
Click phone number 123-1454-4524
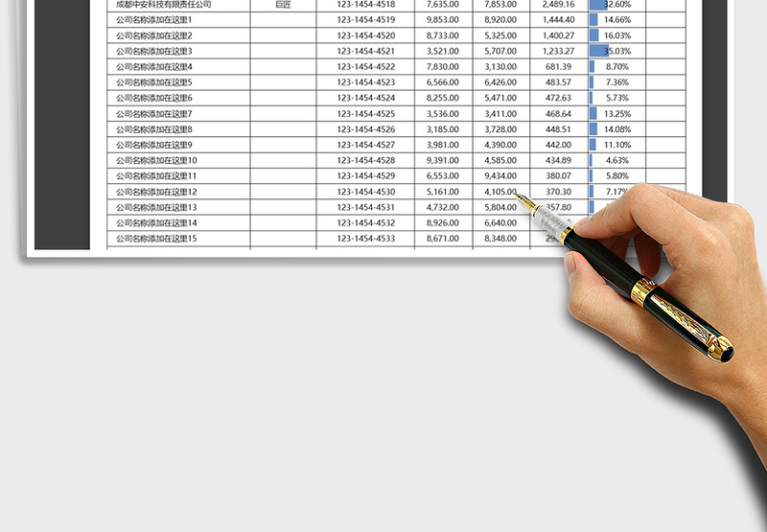click(x=366, y=99)
